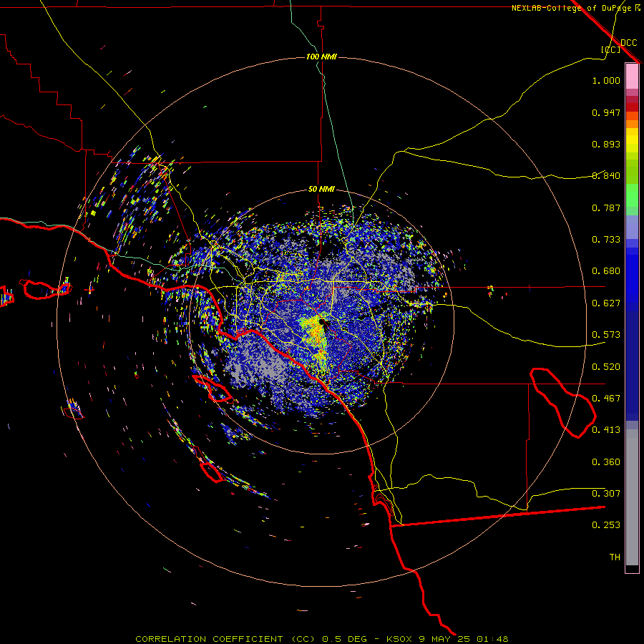The height and width of the screenshot is (644, 644).
Task: Click the Correlation Coefficient KSOX caption at bottom
Action: coord(322,639)
